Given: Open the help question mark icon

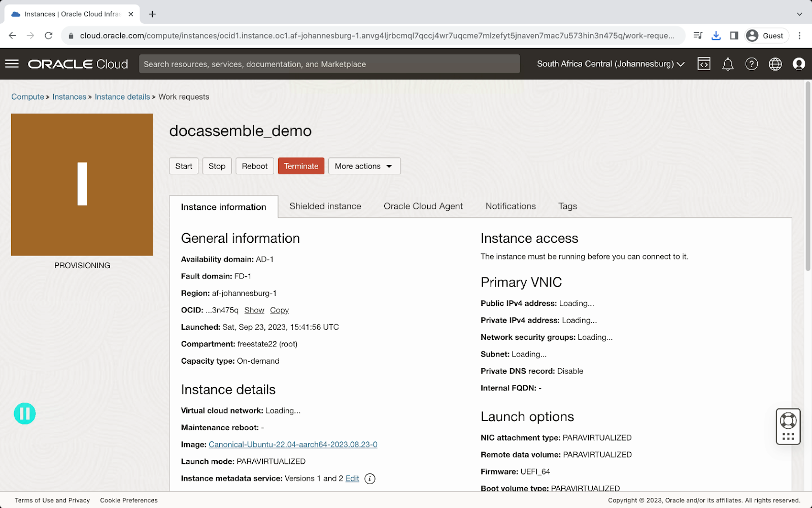Looking at the screenshot, I should [752, 64].
